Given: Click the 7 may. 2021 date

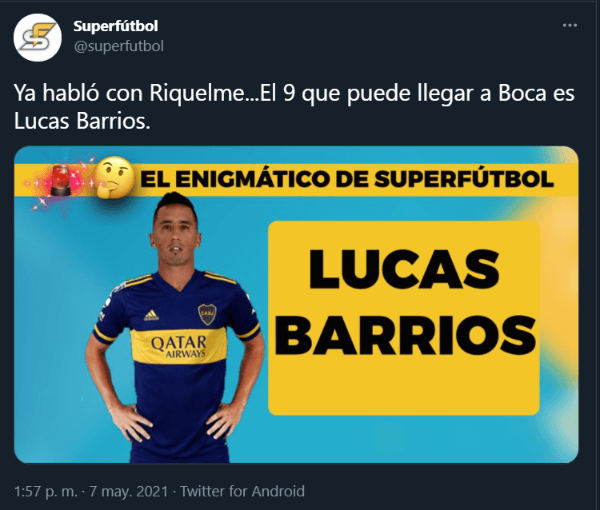Looking at the screenshot, I should click(129, 491).
